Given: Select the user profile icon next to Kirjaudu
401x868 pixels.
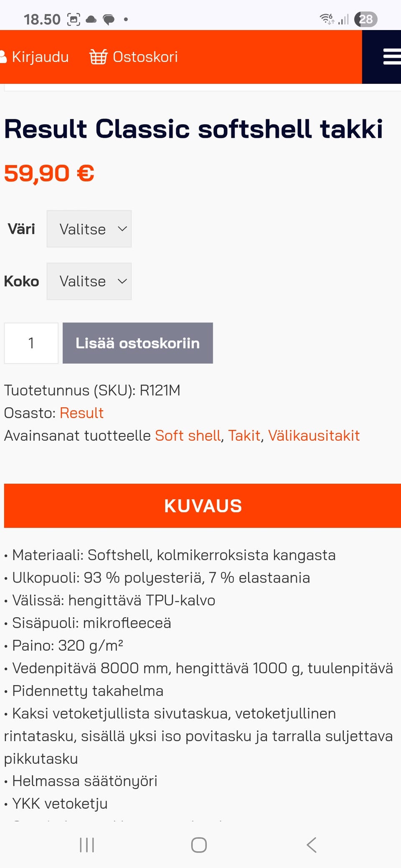Looking at the screenshot, I should pyautogui.click(x=4, y=56).
